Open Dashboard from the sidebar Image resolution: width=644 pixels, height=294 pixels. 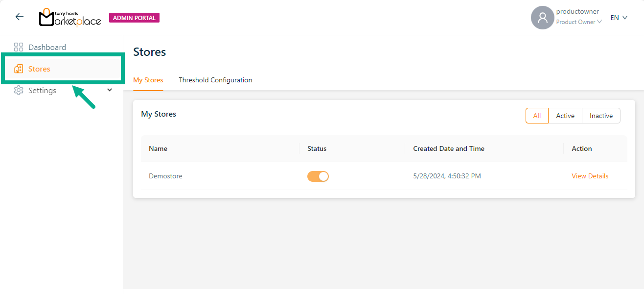tap(47, 48)
